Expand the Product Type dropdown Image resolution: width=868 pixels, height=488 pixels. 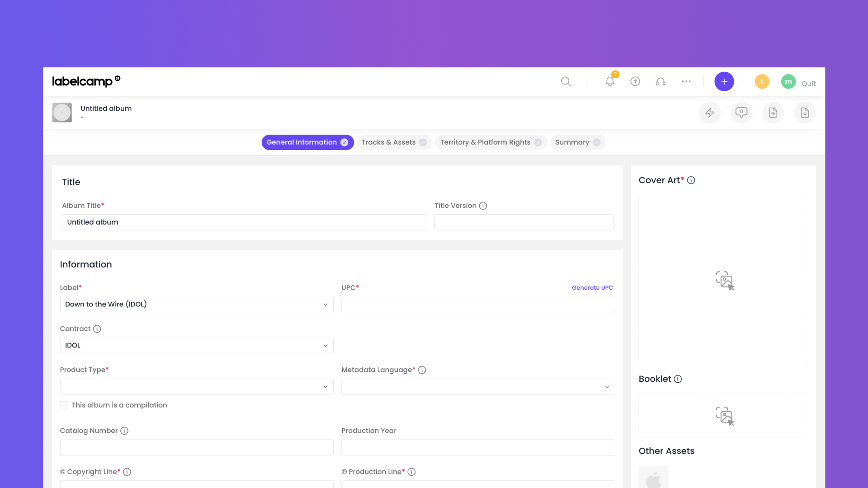[197, 387]
